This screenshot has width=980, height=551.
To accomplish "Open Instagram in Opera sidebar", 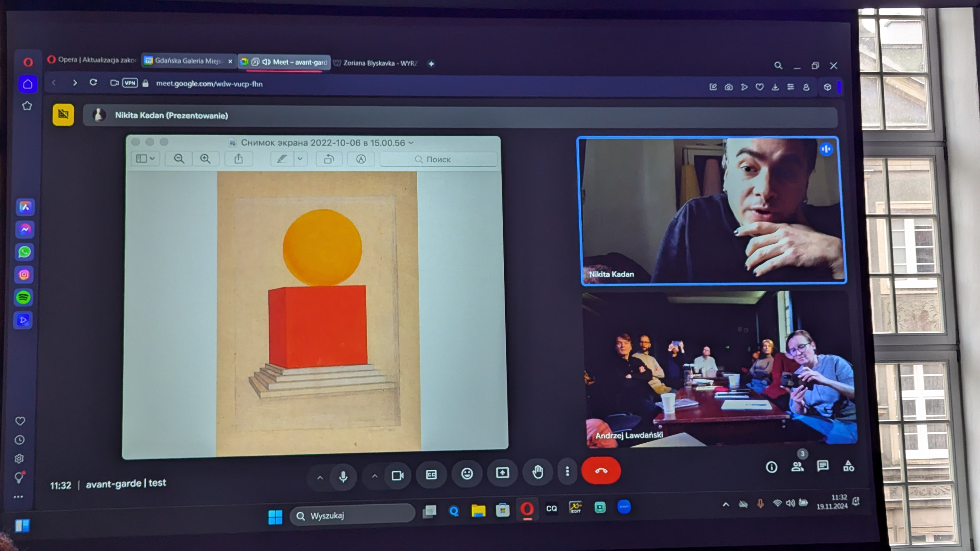I will (24, 275).
